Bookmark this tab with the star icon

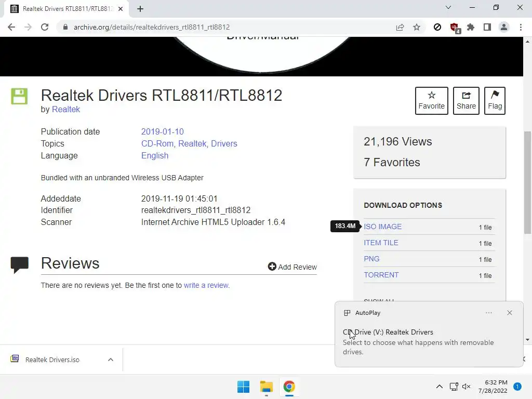pos(417,27)
